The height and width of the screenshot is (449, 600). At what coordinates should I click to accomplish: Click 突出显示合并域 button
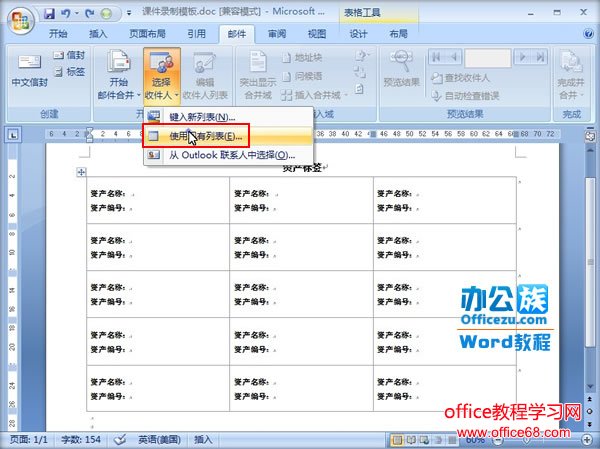258,76
